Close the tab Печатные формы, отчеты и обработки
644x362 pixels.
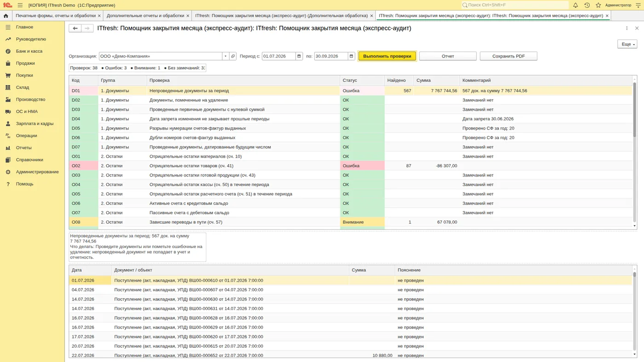pos(99,16)
